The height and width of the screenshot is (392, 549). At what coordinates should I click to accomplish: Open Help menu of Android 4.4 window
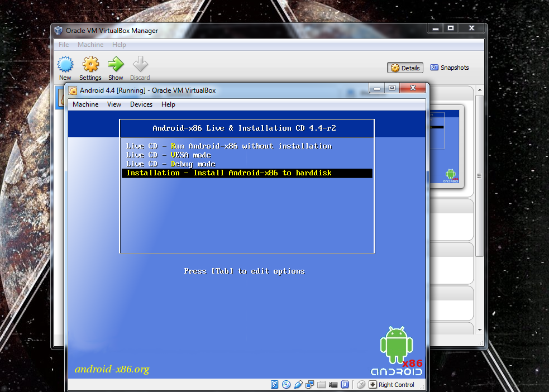pyautogui.click(x=168, y=104)
